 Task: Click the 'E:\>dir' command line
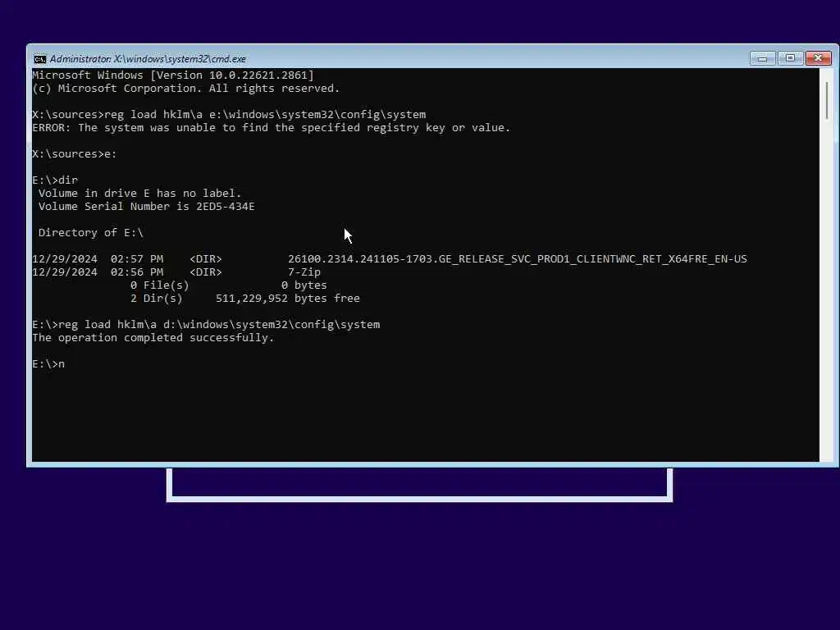click(x=55, y=180)
